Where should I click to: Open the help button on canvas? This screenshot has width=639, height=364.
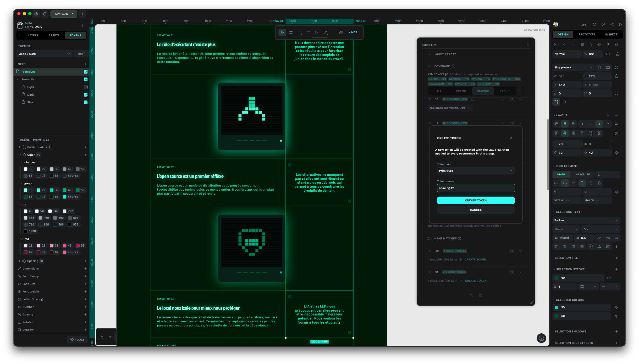(541, 338)
